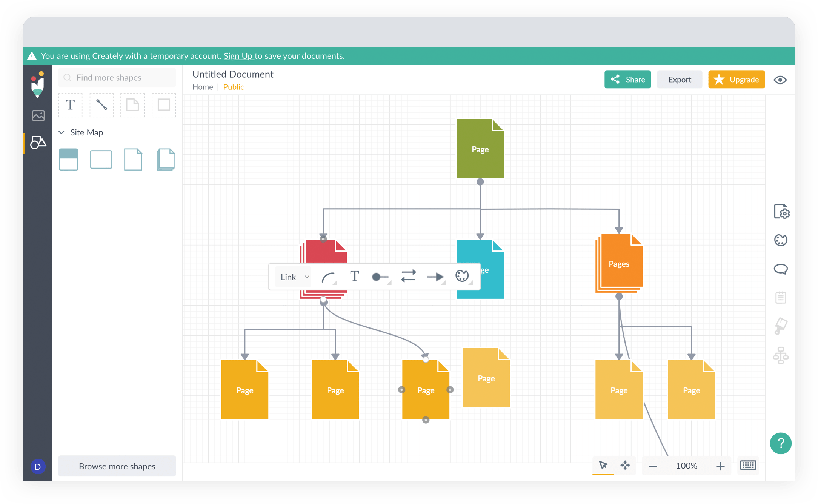Toggle preview mode with eye icon
The height and width of the screenshot is (504, 818).
coord(780,80)
